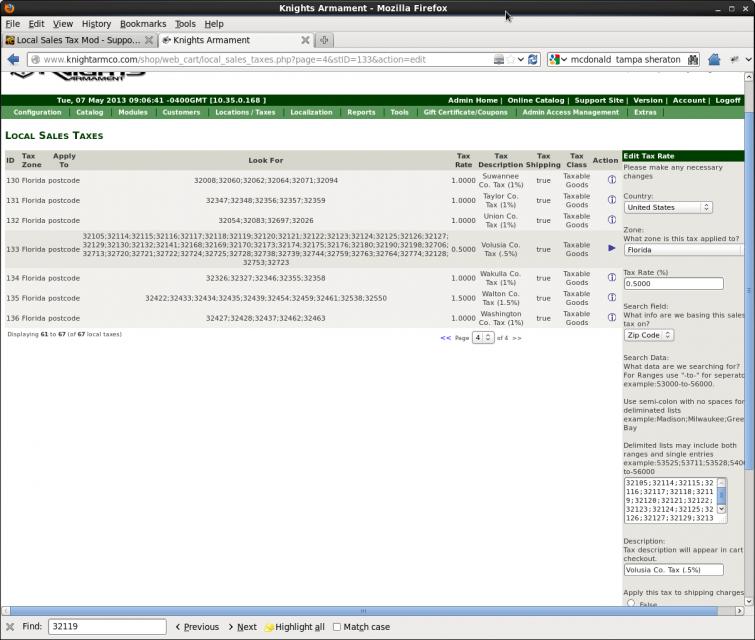Reload page using the refresh icon
Screen dimensions: 755x640
533,60
